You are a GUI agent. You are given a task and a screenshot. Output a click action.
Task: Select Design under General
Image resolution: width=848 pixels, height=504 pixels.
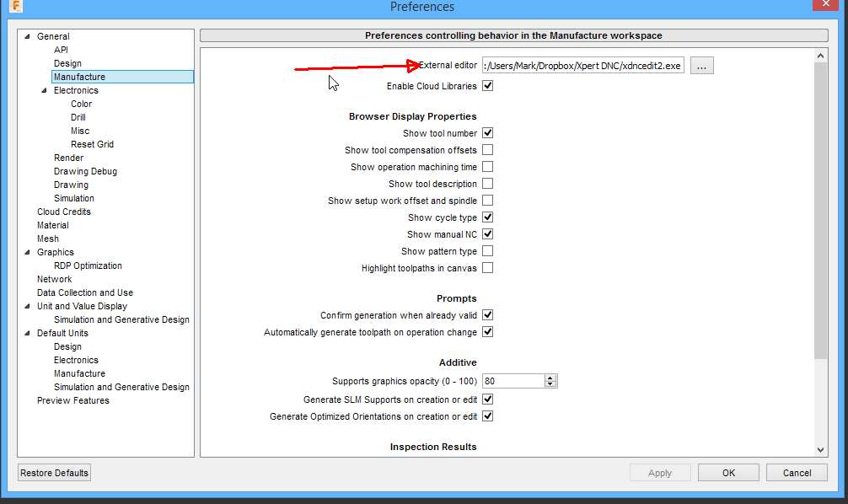(67, 63)
